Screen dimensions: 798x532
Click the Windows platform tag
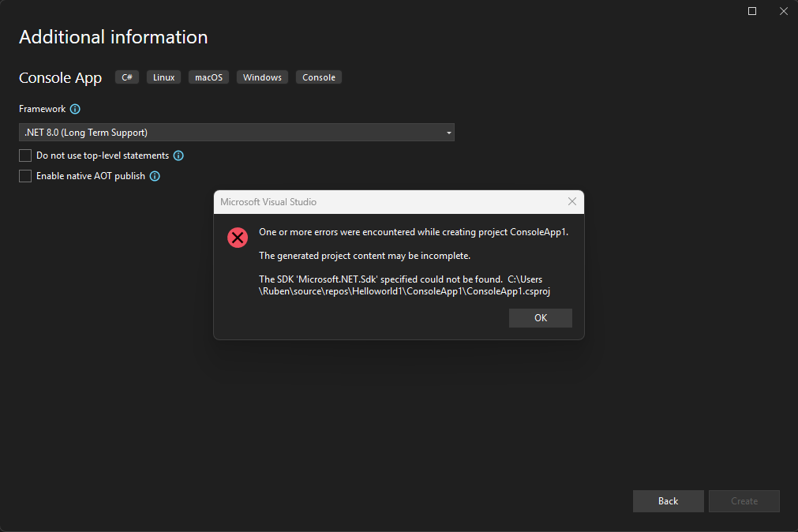click(x=262, y=77)
